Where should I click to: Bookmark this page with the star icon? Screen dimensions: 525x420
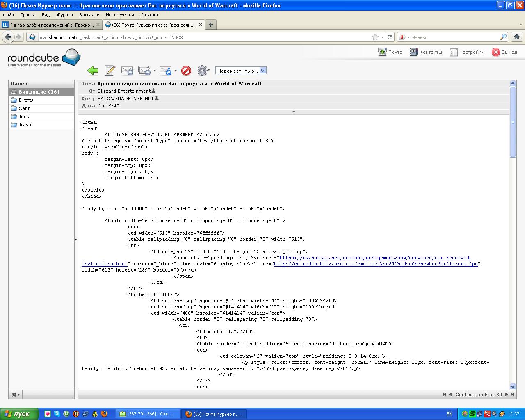coord(375,37)
